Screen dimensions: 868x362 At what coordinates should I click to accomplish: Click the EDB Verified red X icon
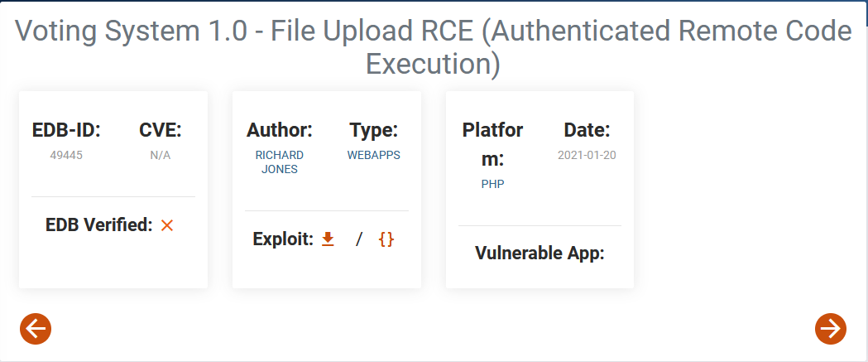tap(167, 225)
